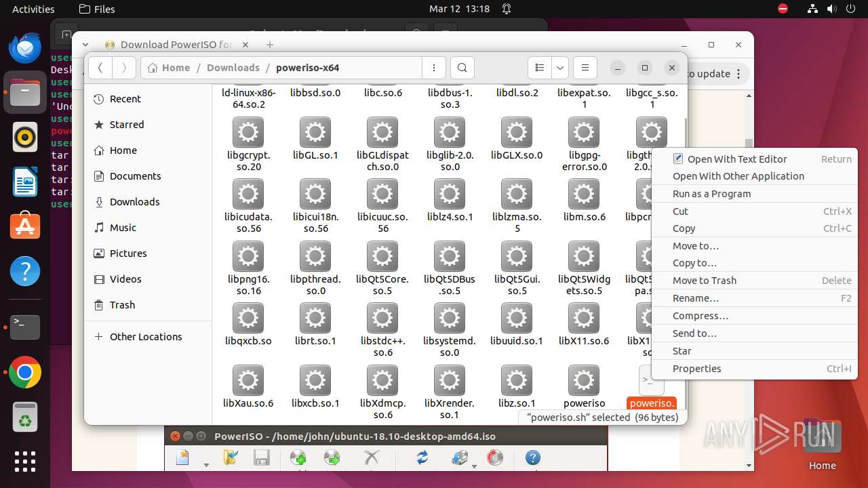This screenshot has height=488, width=868.
Task: Select Cut from context menu
Action: (x=754, y=211)
